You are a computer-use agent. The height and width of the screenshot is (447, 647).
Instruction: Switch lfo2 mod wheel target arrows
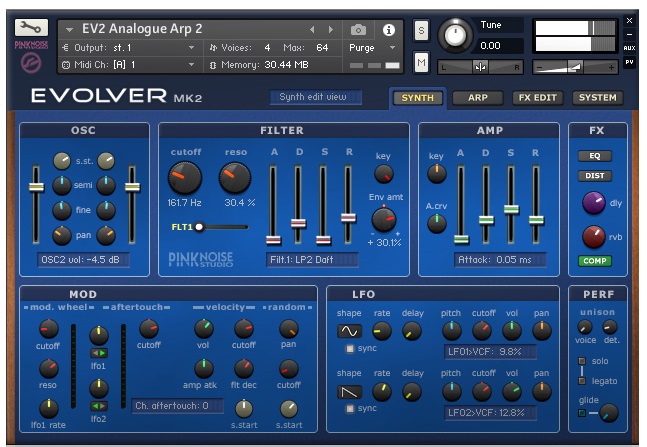[99, 406]
